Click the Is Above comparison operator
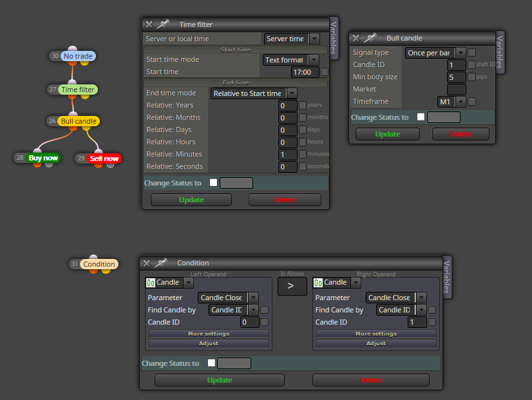532x400 pixels. 292,286
